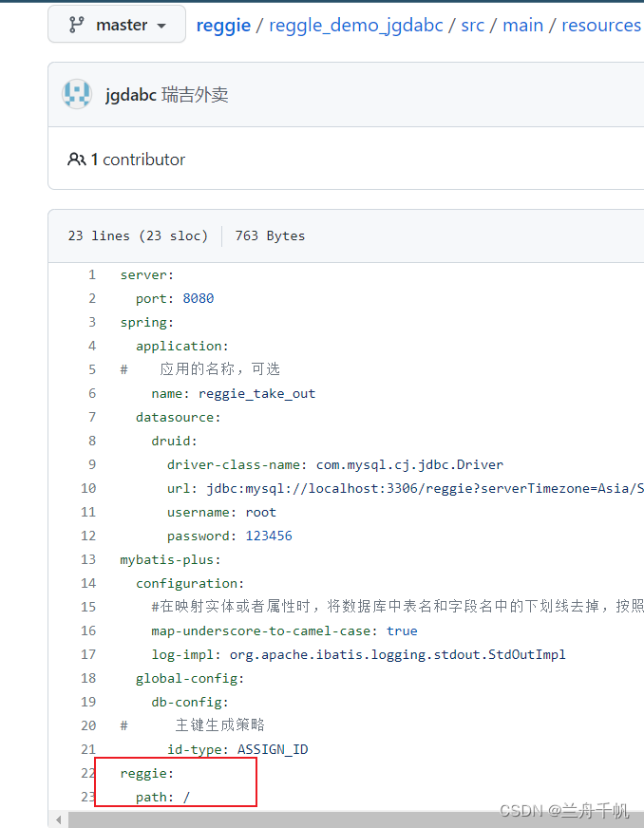Click 'name: reggie_take_out' line
Screen dimensions: 644x828
click(x=234, y=393)
